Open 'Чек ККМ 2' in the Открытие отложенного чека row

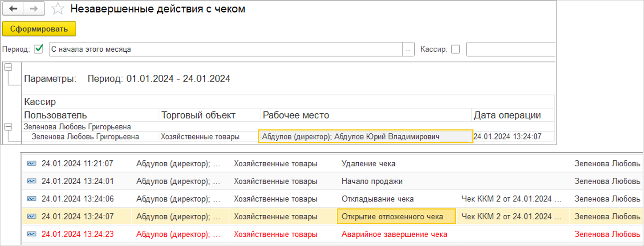click(512, 217)
